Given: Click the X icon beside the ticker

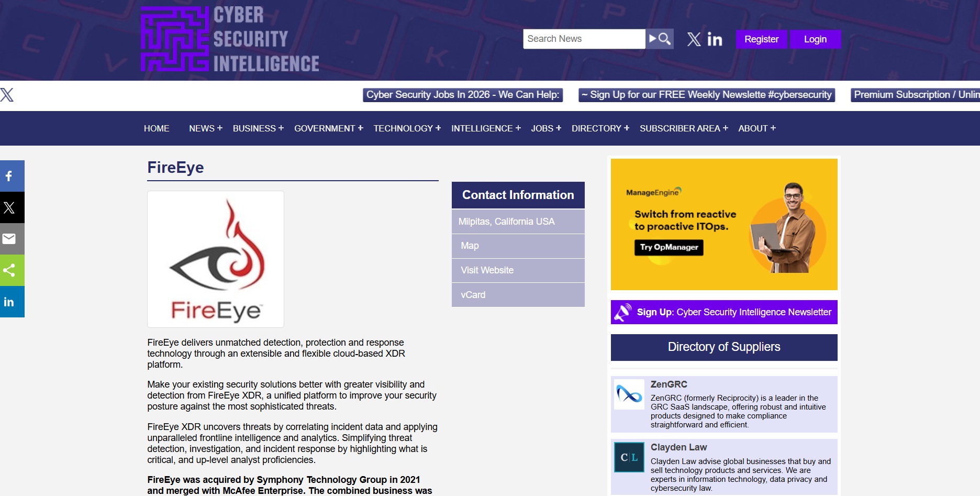Looking at the screenshot, I should (7, 95).
